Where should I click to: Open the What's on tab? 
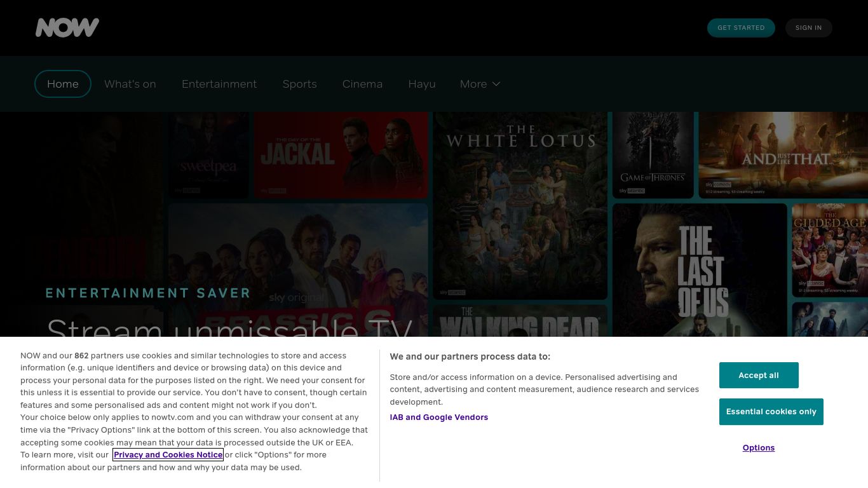[130, 84]
